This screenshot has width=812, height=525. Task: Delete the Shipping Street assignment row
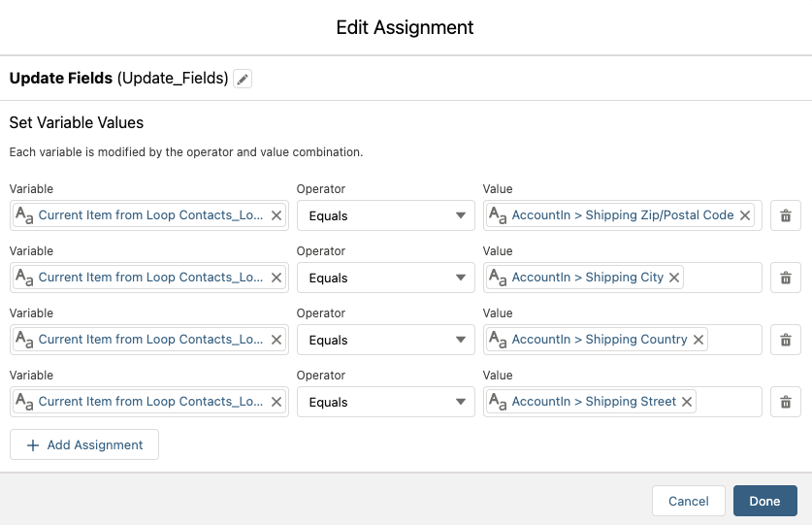pyautogui.click(x=786, y=402)
